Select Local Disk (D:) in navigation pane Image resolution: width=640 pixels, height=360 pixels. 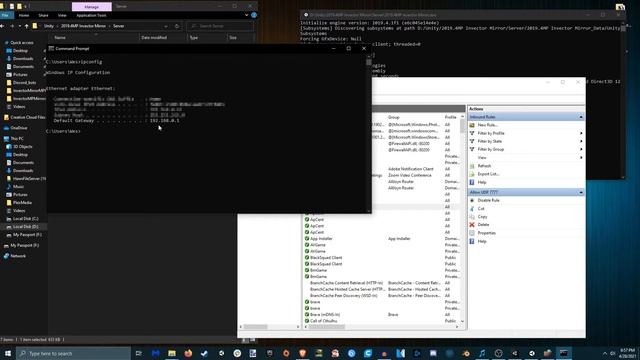click(25, 227)
